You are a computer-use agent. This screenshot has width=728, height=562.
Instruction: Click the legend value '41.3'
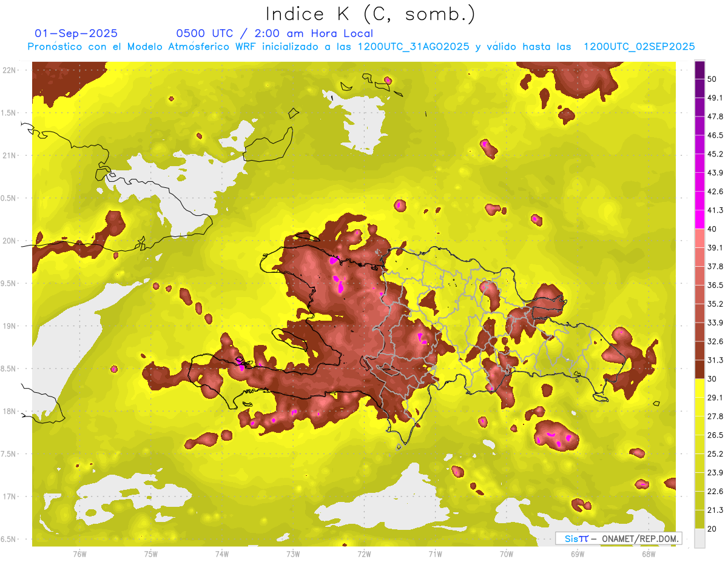coord(715,210)
